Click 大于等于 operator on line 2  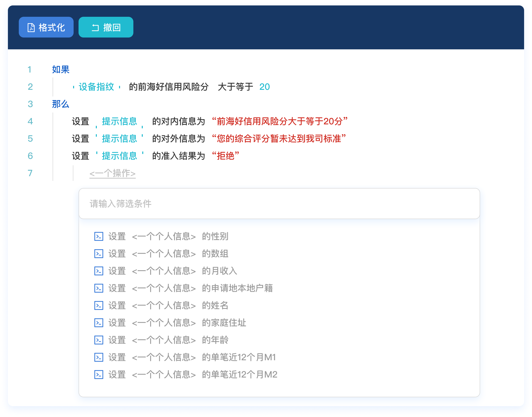point(236,87)
